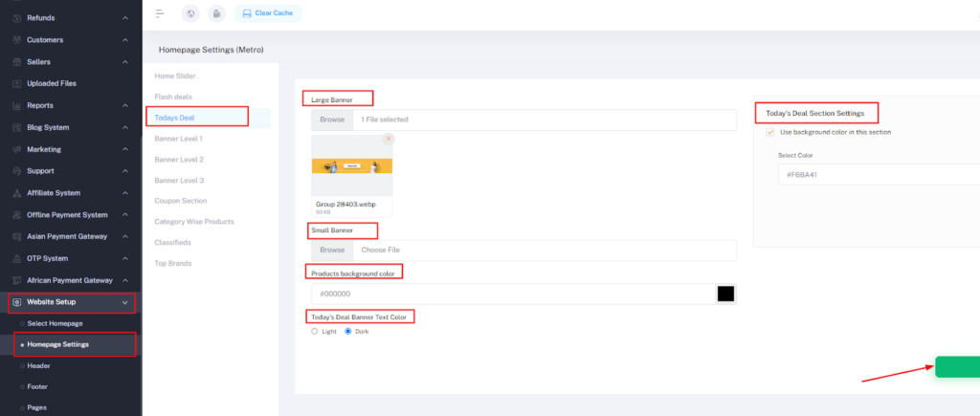The image size is (980, 416).
Task: Open Select Homepage in sidebar
Action: [55, 323]
